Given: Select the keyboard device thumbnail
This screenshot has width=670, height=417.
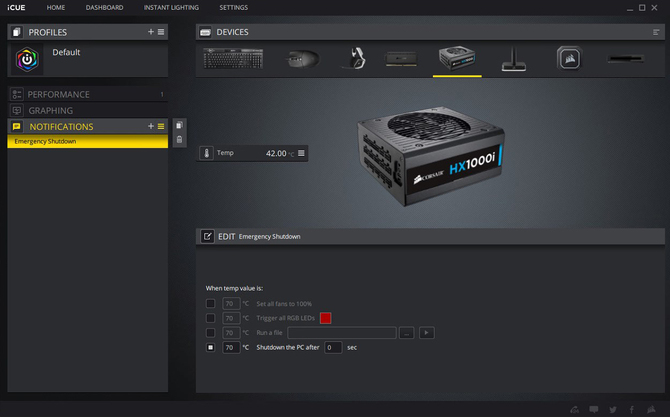Looking at the screenshot, I should [x=233, y=59].
